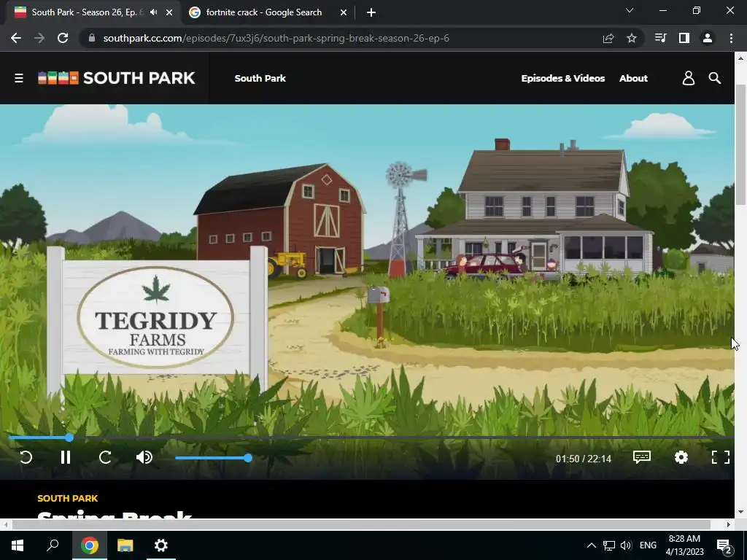The height and width of the screenshot is (560, 747).
Task: Mute the video player volume
Action: (144, 458)
